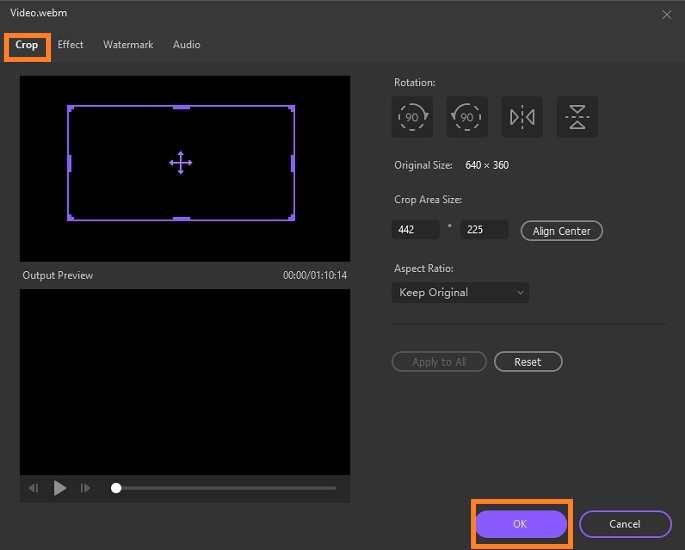Image resolution: width=685 pixels, height=550 pixels.
Task: Click the top edge crop handle
Action: pyautogui.click(x=181, y=107)
